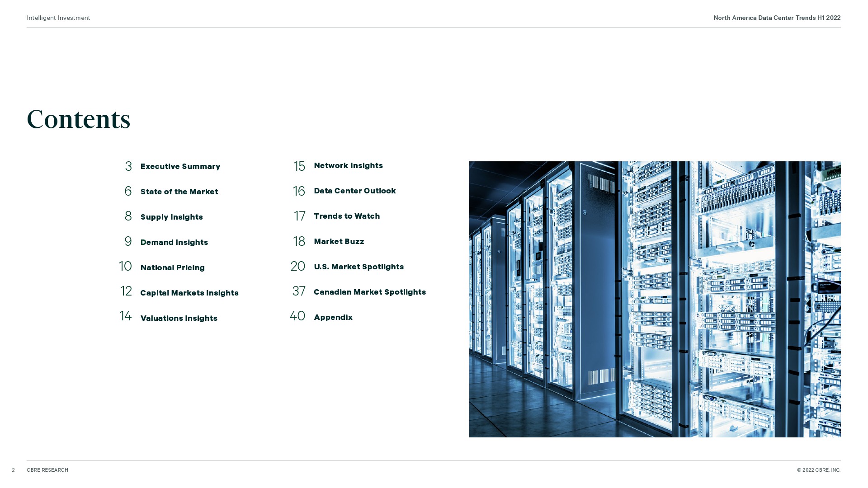The height and width of the screenshot is (488, 868).
Task: Jump to State of the Market section
Action: [179, 192]
